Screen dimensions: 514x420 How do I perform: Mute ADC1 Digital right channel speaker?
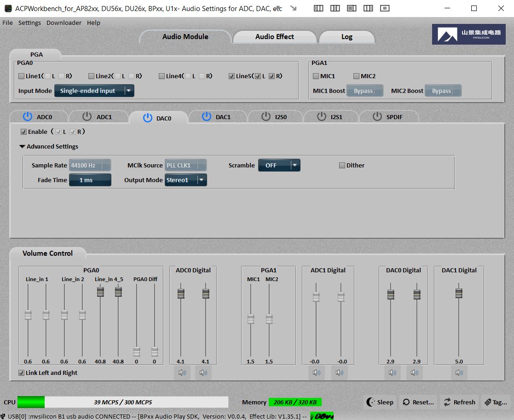[x=339, y=373]
